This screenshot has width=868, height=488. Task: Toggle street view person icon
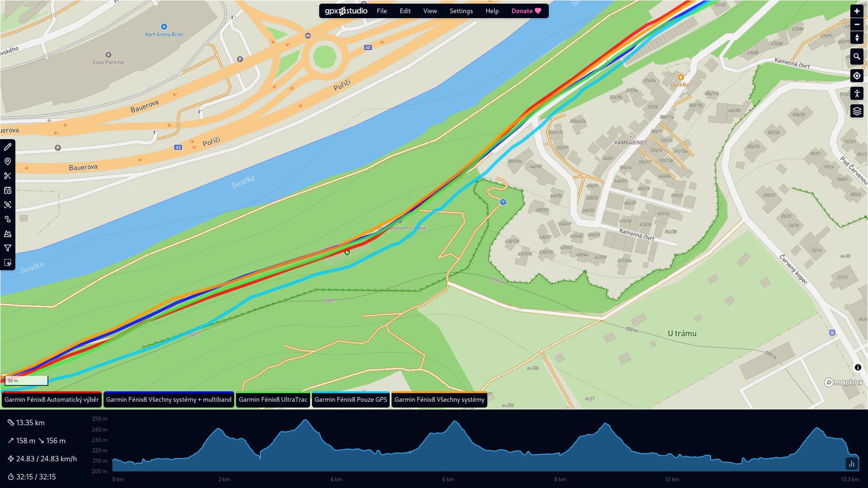857,93
